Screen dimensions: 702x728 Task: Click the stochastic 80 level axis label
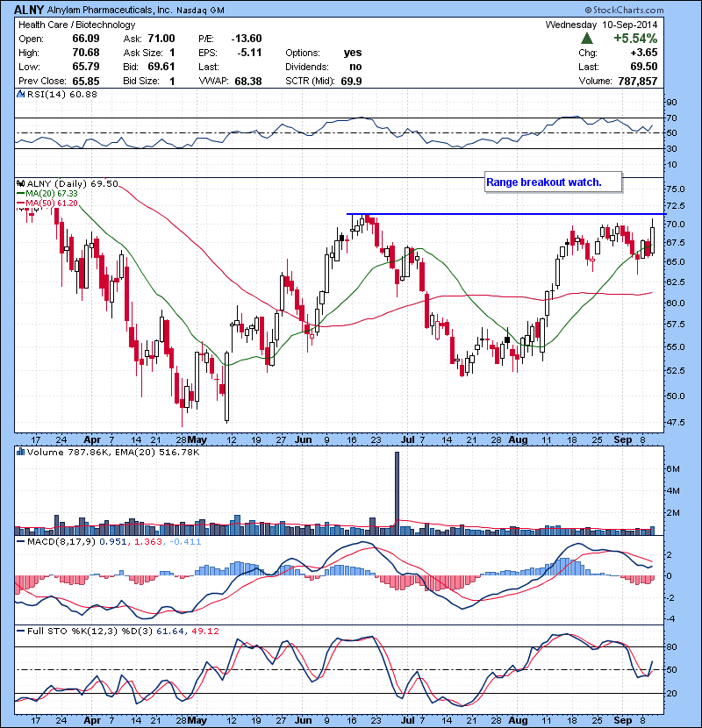tap(672, 646)
